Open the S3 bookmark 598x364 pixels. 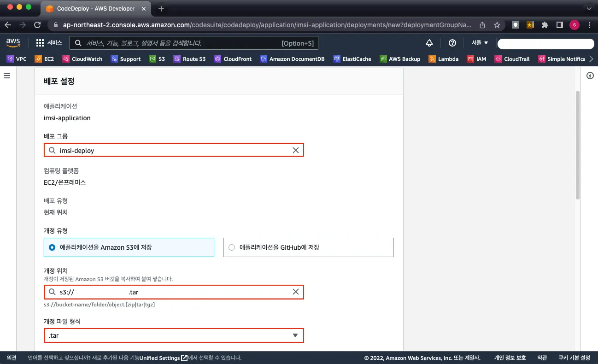click(157, 59)
